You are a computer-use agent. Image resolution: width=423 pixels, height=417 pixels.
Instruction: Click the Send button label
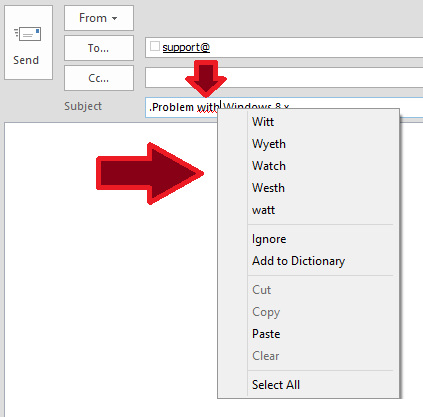point(26,60)
